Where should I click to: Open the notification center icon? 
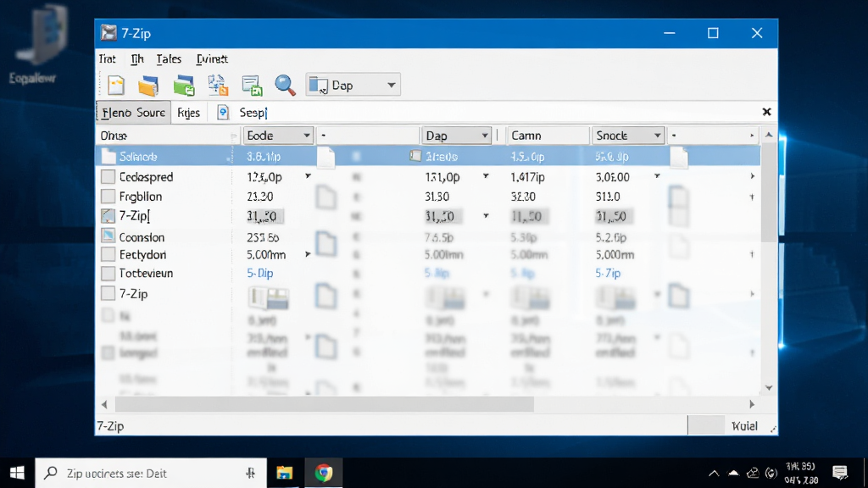pos(840,473)
